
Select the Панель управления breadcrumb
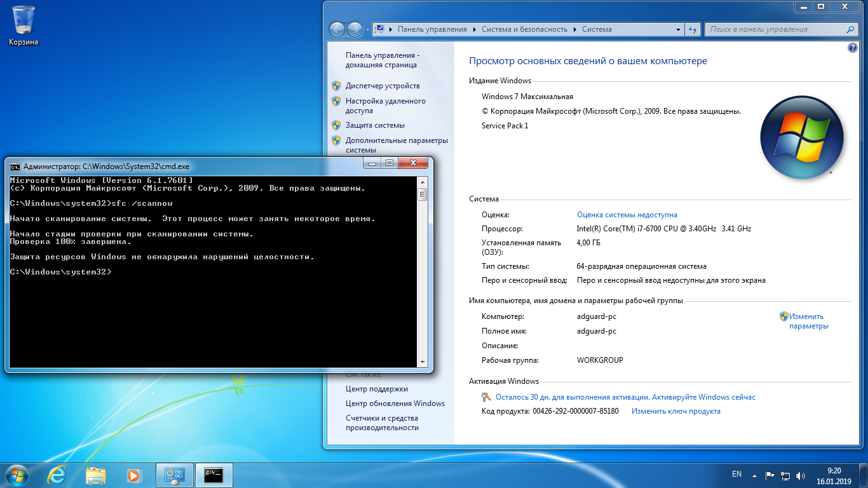pos(432,29)
